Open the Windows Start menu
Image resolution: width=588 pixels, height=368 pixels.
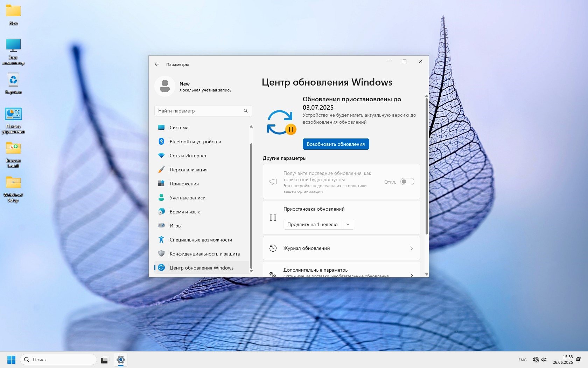[12, 360]
